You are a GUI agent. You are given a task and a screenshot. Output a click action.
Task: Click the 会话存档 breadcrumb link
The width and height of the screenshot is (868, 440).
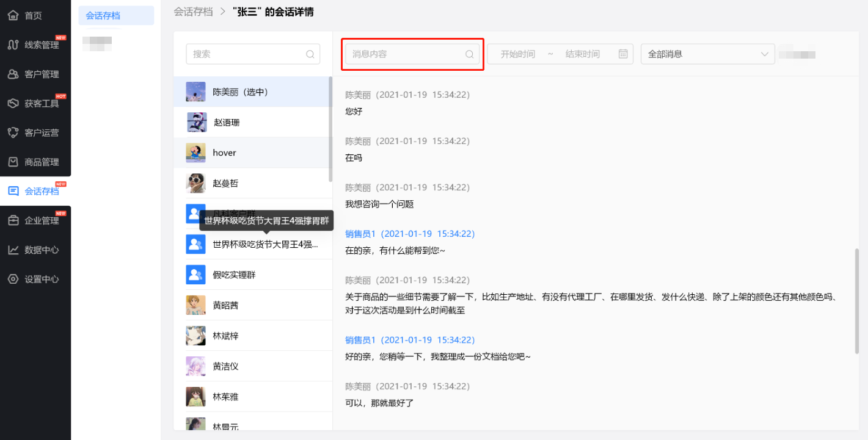(x=194, y=12)
